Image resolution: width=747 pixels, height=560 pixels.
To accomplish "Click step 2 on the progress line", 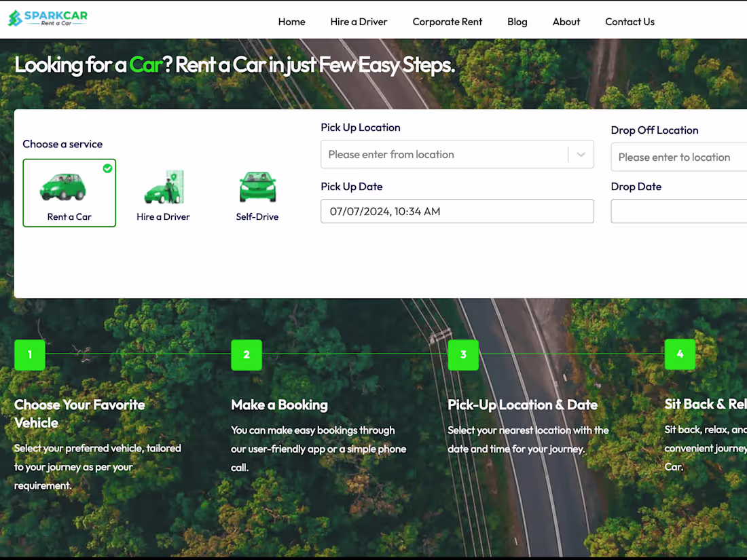I will click(x=246, y=354).
